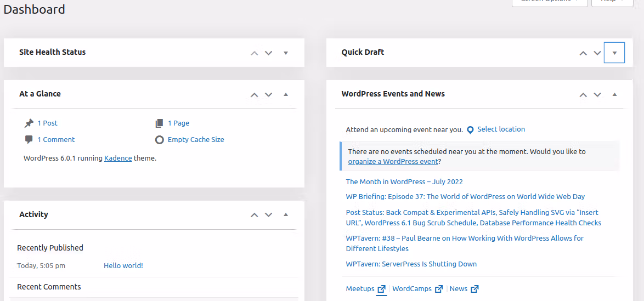
Task: Move At a Glance panel up
Action: 254,94
